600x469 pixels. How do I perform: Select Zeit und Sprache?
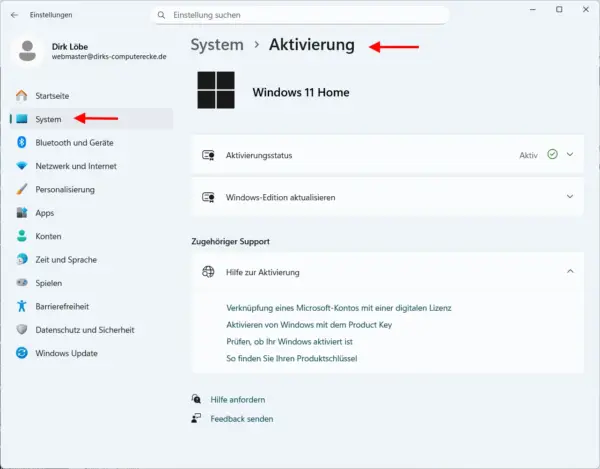tap(91, 259)
